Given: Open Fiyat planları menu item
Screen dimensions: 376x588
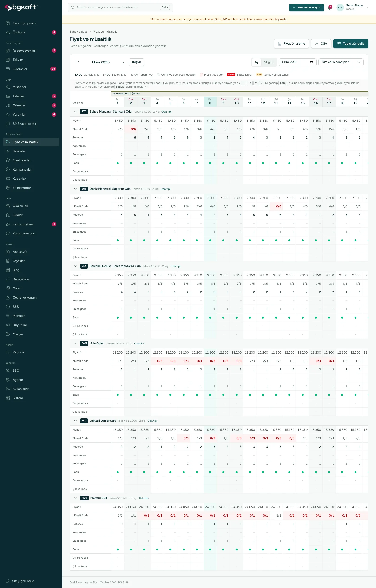Looking at the screenshot, I should click(x=31, y=160).
